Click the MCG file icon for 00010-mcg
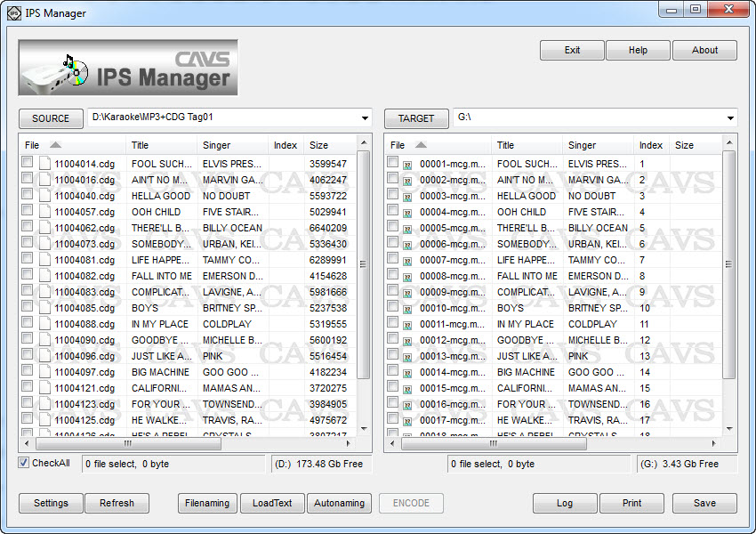The width and height of the screenshot is (756, 534). point(408,309)
